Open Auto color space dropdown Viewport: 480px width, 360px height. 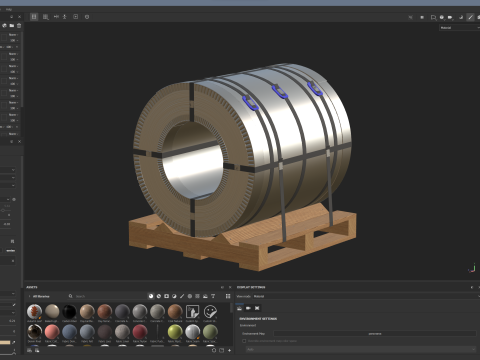tap(361, 349)
